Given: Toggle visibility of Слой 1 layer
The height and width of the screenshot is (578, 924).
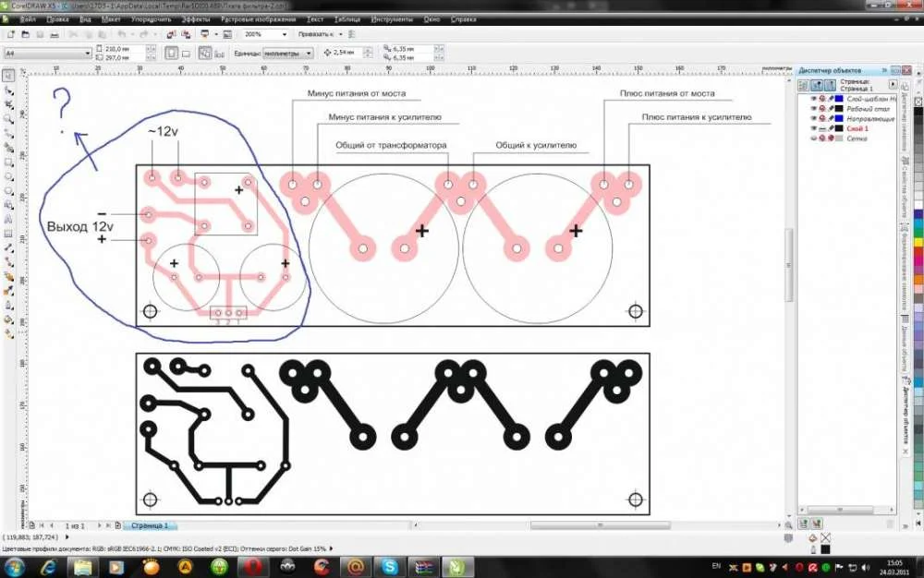Looking at the screenshot, I should [x=814, y=128].
